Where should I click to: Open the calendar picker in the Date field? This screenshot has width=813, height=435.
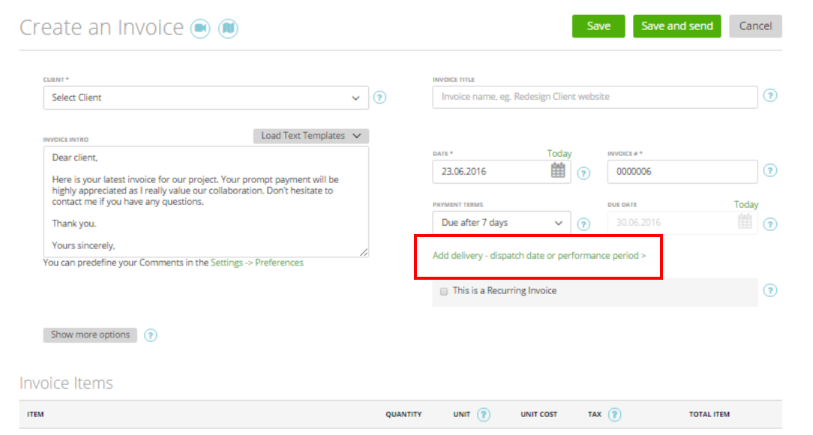(558, 170)
